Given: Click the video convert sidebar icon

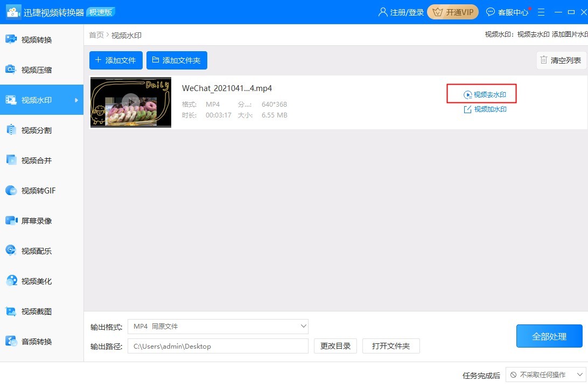Looking at the screenshot, I should click(x=11, y=39).
